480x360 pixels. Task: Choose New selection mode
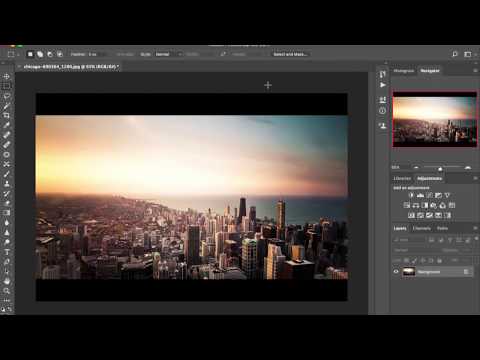point(30,54)
